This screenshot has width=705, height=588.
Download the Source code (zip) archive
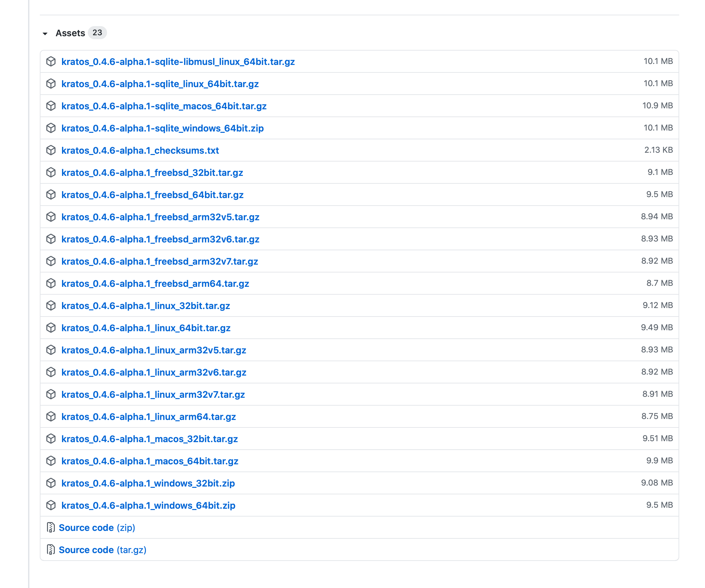tap(86, 528)
